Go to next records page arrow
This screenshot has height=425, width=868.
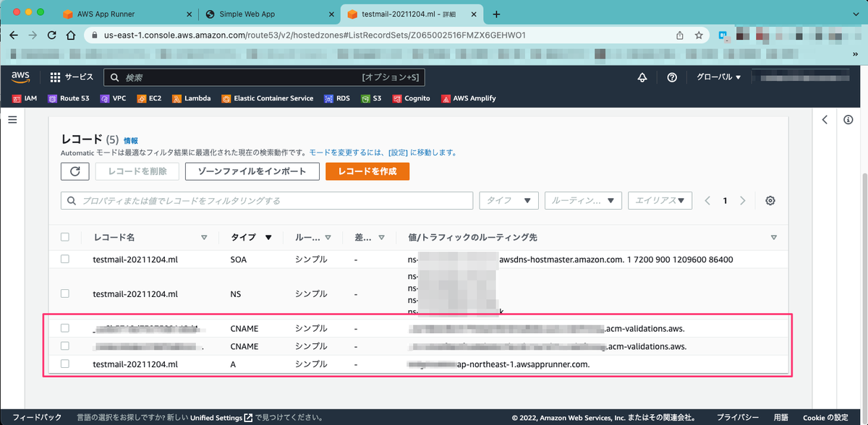pos(743,201)
